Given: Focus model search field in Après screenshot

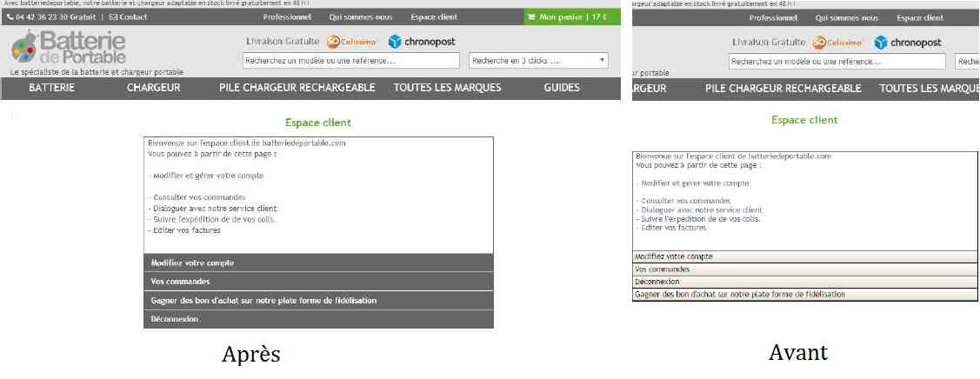Looking at the screenshot, I should (350, 61).
